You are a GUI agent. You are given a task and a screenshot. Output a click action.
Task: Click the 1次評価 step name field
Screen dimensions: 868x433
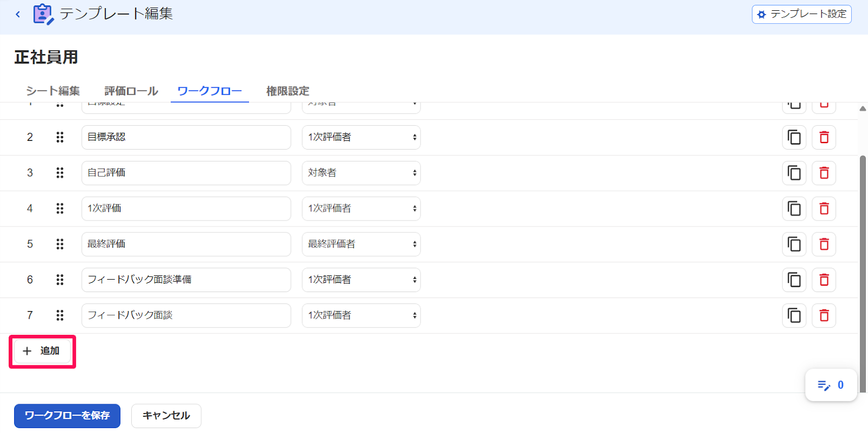(186, 209)
